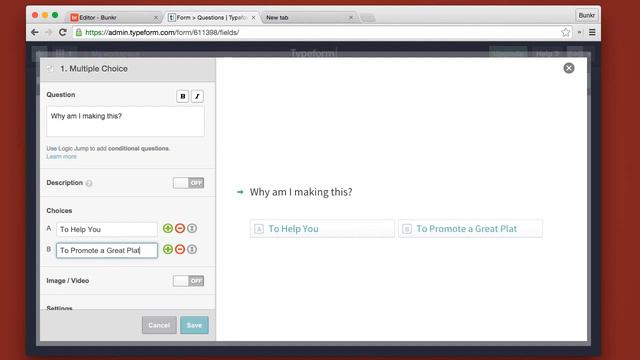Click the preview question Why am I making this?
The height and width of the screenshot is (360, 640).
tap(301, 192)
